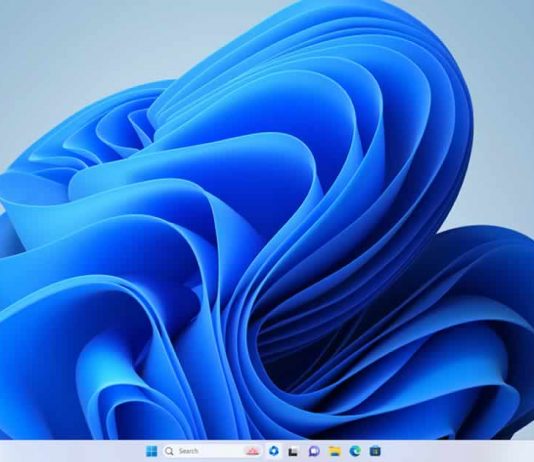Click empty taskbar area right of Store icon
The image size is (534, 462).
[x=456, y=451]
